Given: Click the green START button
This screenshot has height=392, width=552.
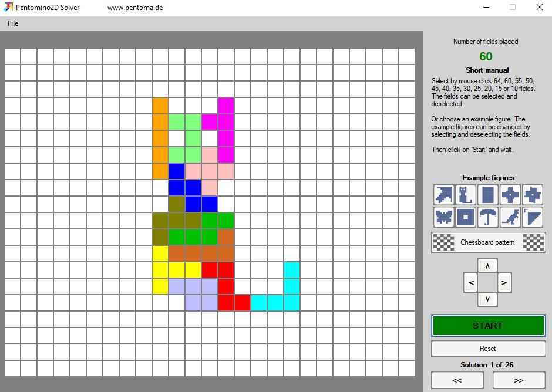Looking at the screenshot, I should tap(488, 326).
